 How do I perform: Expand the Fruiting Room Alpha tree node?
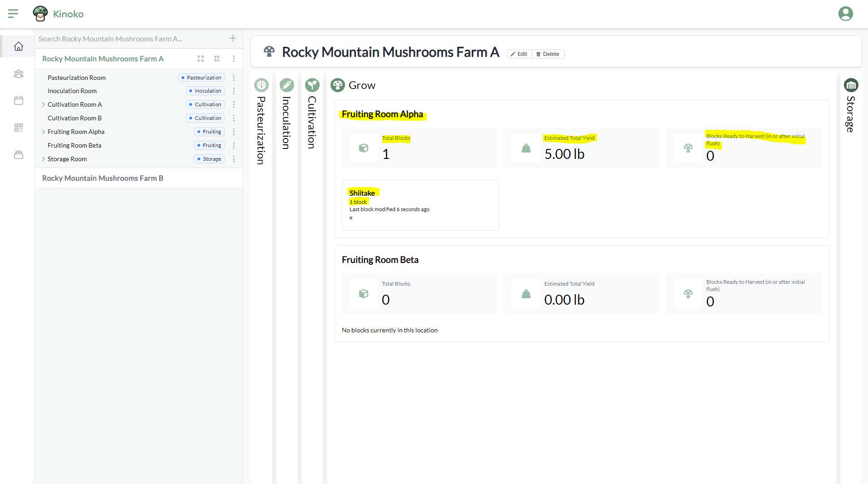pos(43,132)
